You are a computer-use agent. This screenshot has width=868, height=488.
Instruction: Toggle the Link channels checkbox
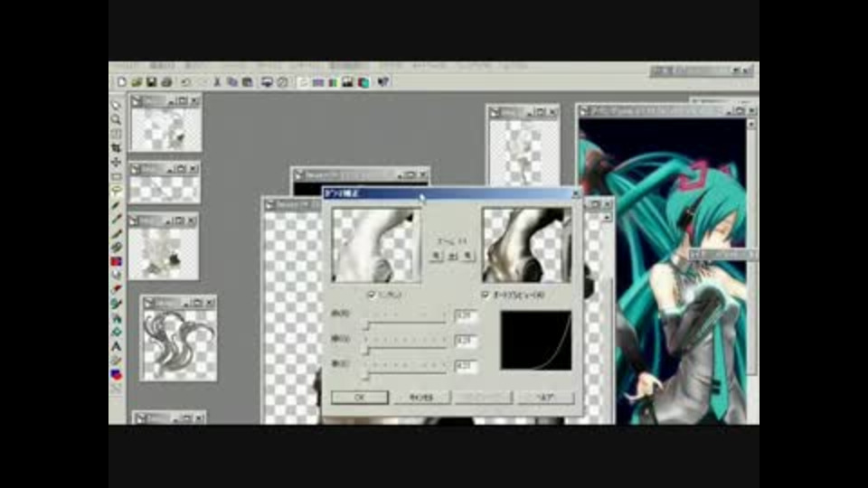click(372, 295)
